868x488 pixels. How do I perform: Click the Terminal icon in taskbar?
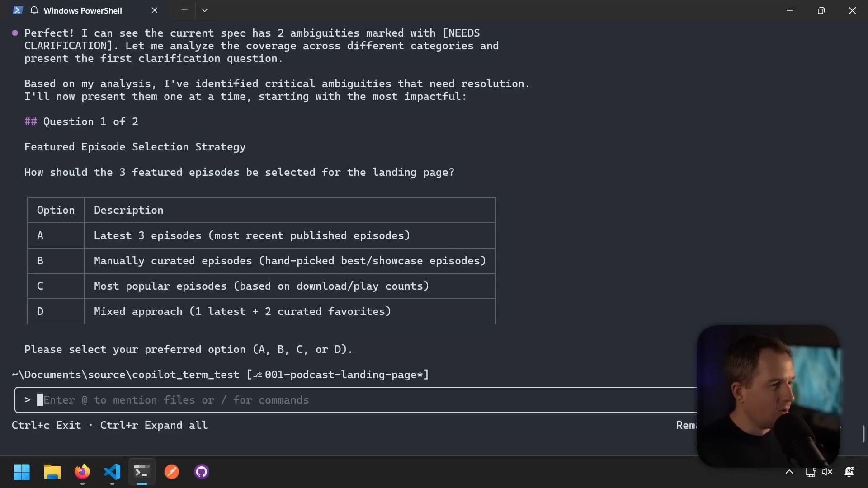tap(142, 472)
